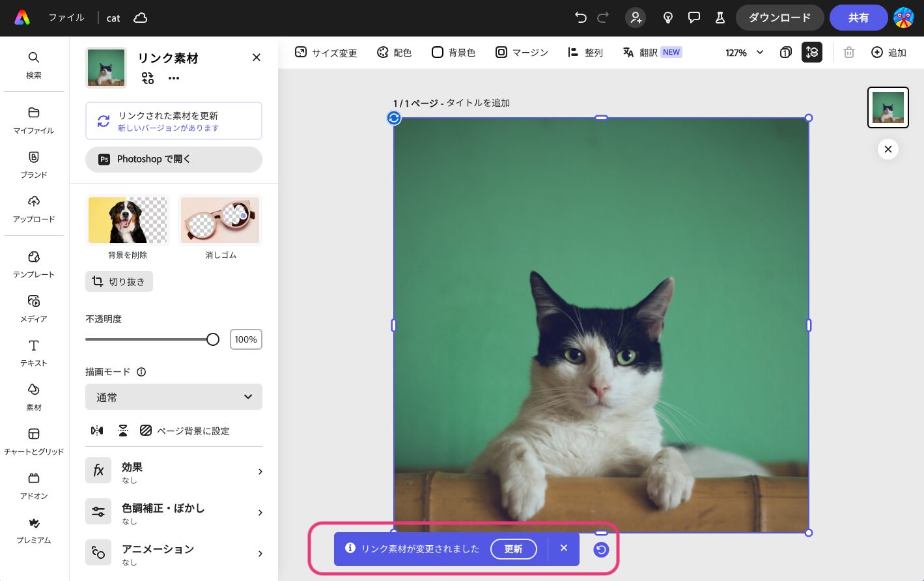Click the lightbulb tips icon
Viewport: 924px width, 581px height.
pyautogui.click(x=667, y=18)
